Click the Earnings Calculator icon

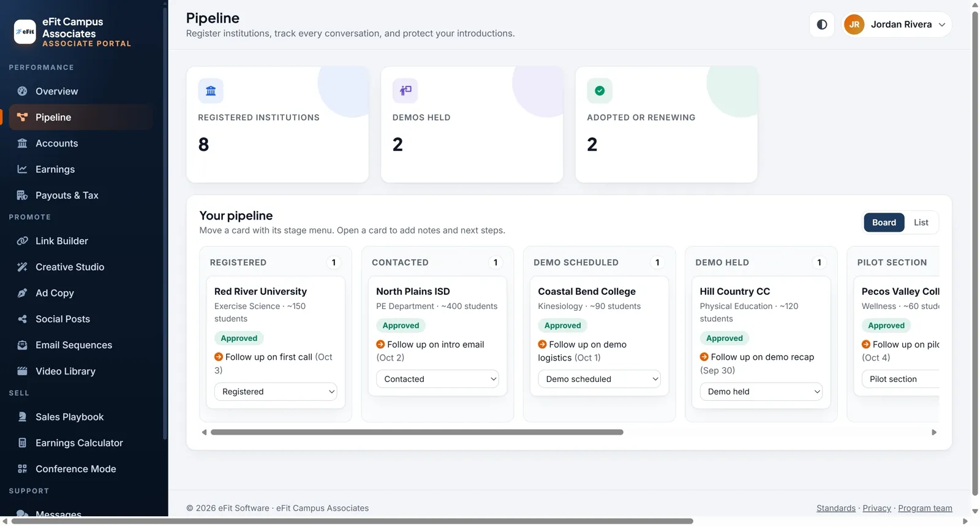pyautogui.click(x=23, y=443)
